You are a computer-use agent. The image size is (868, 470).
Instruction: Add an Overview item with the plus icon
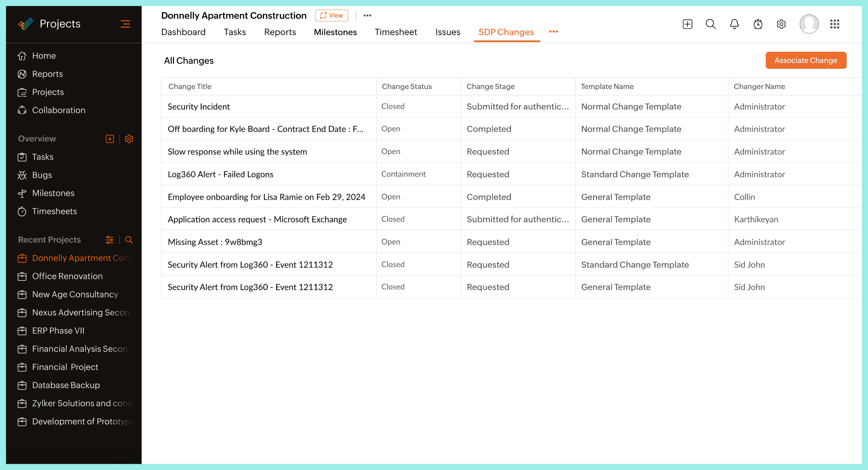[109, 139]
